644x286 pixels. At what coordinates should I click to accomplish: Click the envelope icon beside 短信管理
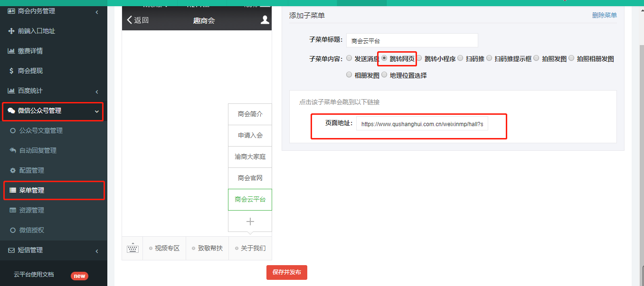click(11, 250)
